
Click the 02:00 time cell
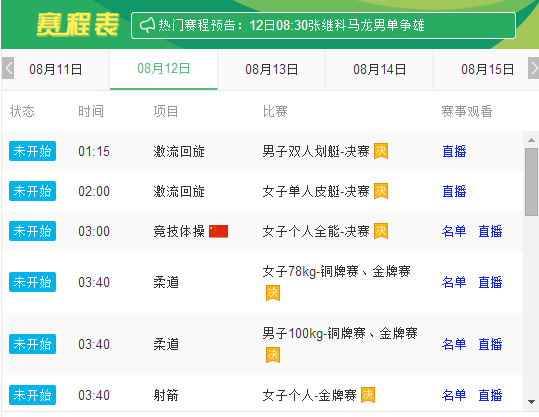point(94,191)
